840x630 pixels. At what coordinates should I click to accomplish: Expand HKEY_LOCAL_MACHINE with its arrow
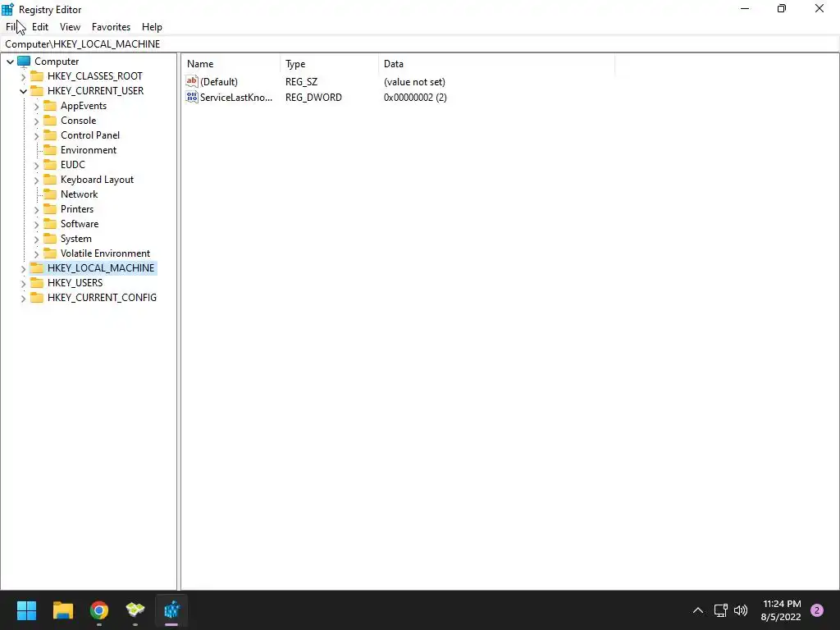23,268
